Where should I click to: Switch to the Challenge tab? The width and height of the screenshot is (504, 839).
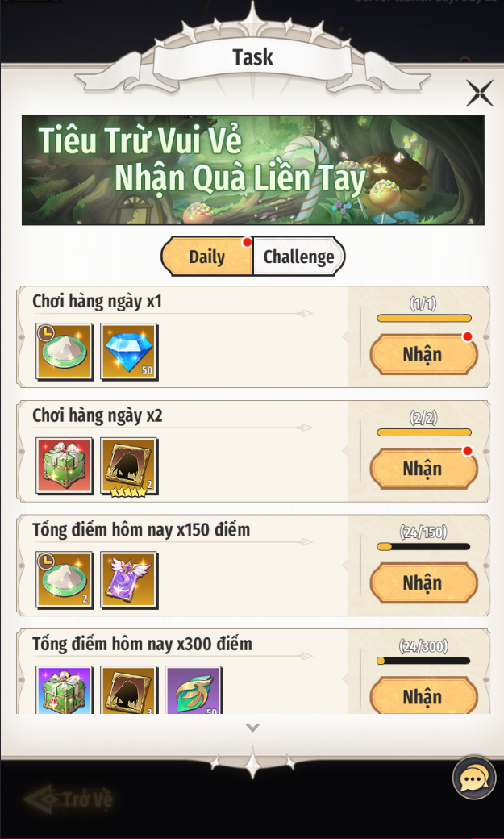(299, 257)
